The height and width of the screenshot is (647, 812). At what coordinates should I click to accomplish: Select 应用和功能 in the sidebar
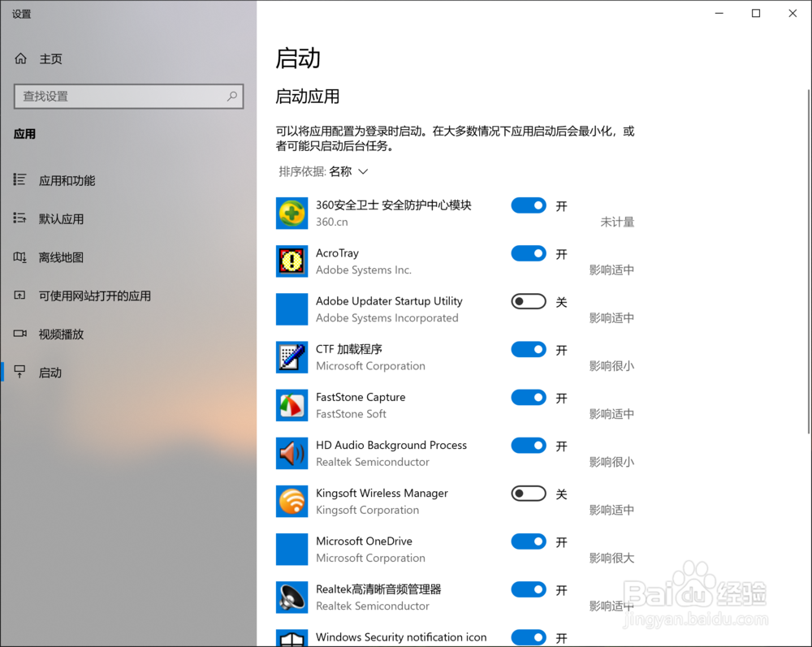pos(68,180)
